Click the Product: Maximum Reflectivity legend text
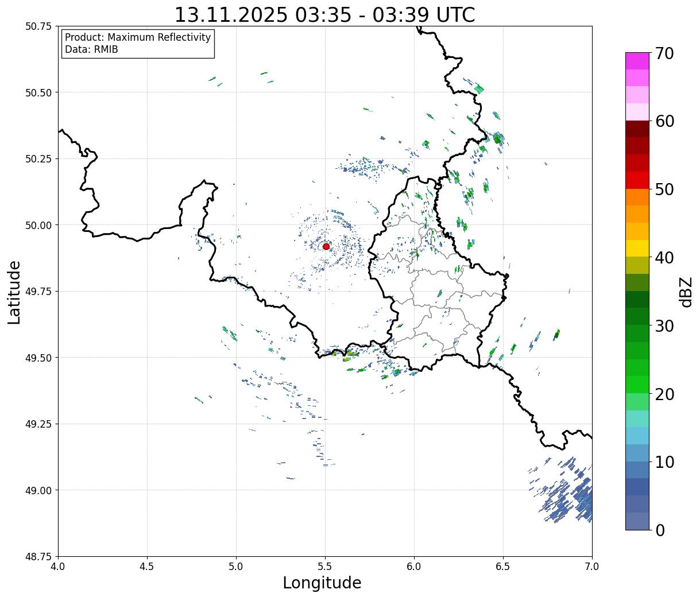Viewport: 700px width, 597px height. 138,37
